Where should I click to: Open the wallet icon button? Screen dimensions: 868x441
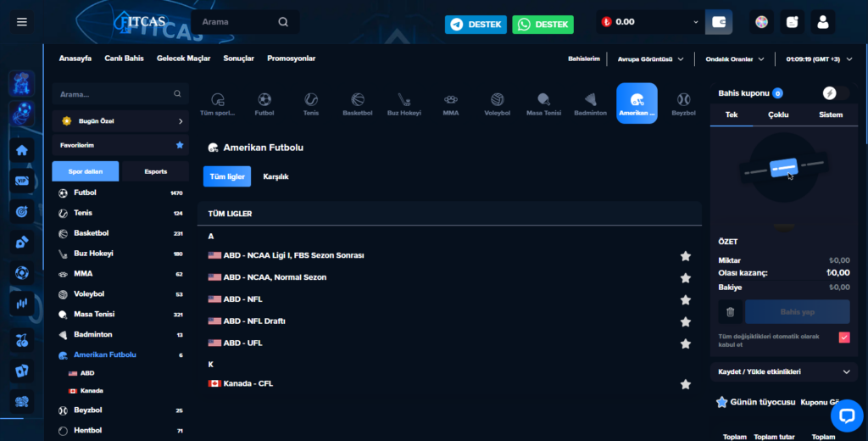(719, 22)
